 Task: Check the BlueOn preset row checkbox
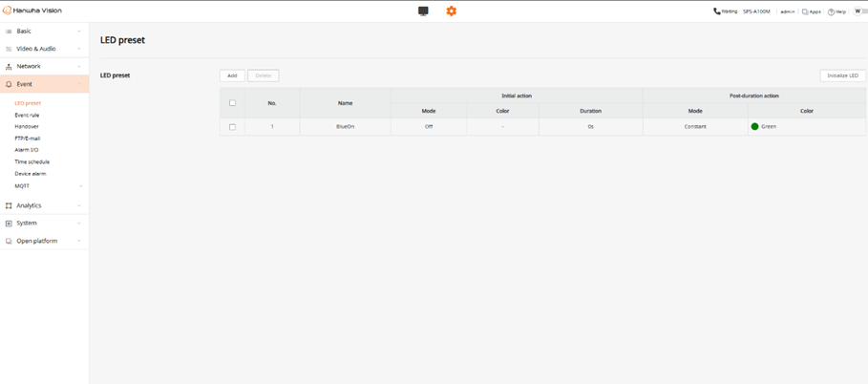point(232,127)
